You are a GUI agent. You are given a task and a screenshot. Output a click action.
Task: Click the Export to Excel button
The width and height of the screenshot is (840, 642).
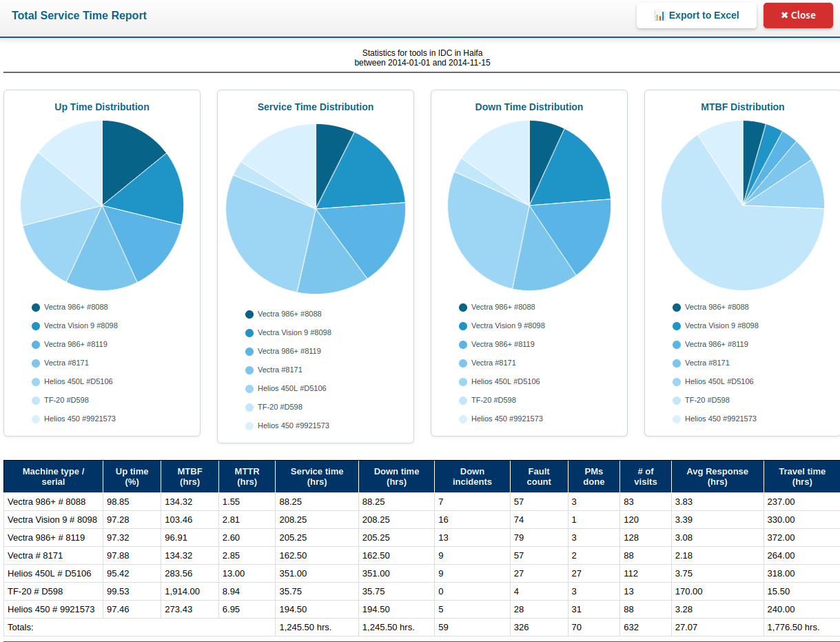696,15
